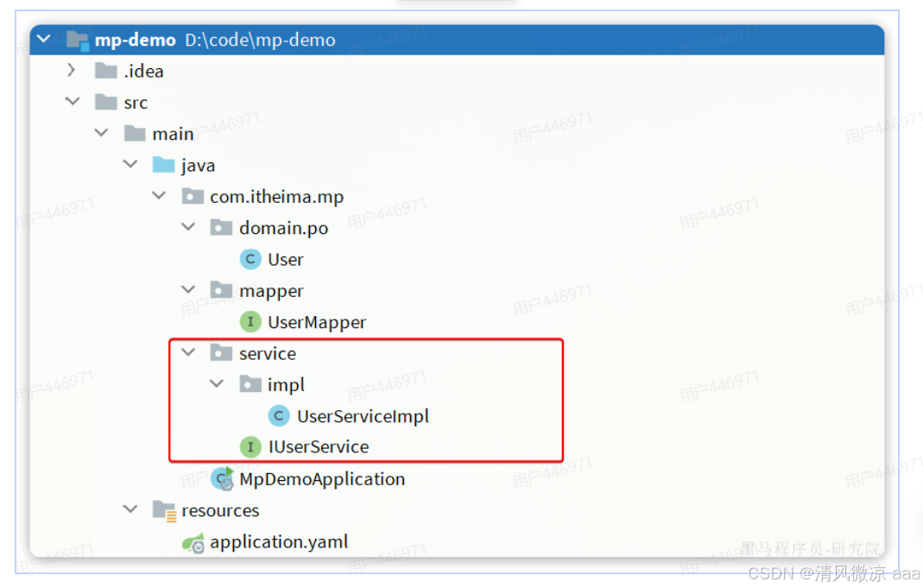923x588 pixels.
Task: Click the IUserService interface icon
Action: 250,446
